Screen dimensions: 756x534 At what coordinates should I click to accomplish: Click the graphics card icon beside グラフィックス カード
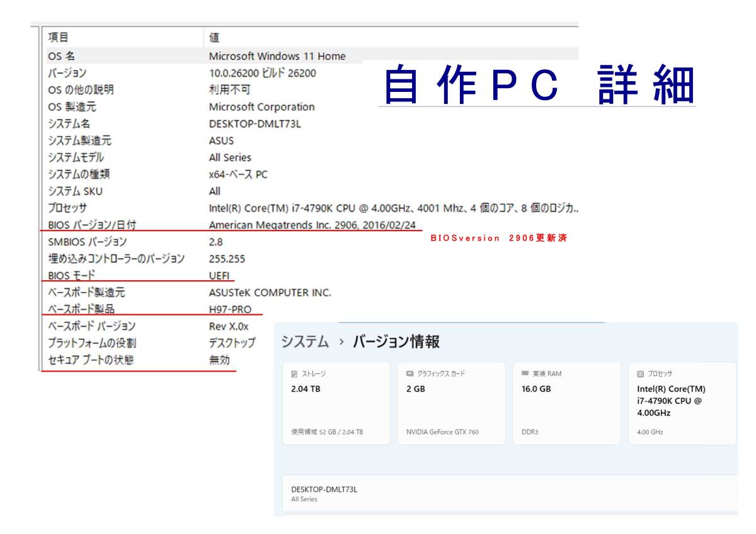(409, 373)
